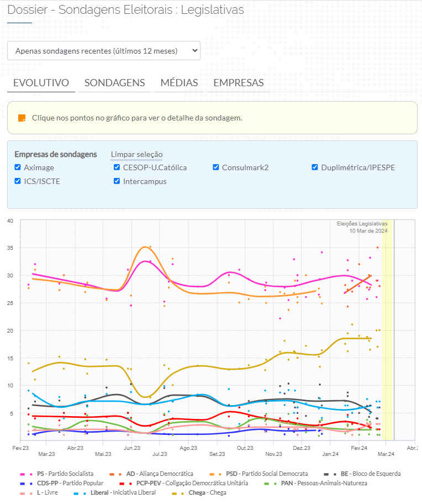The image size is (422, 504).
Task: Click the PSD orange legend icon
Action: pyautogui.click(x=216, y=474)
